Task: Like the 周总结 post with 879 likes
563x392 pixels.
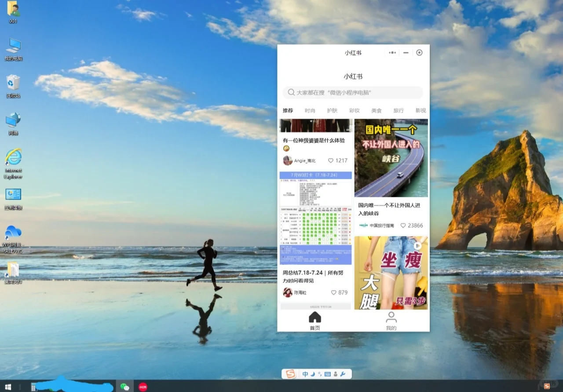Action: (333, 293)
